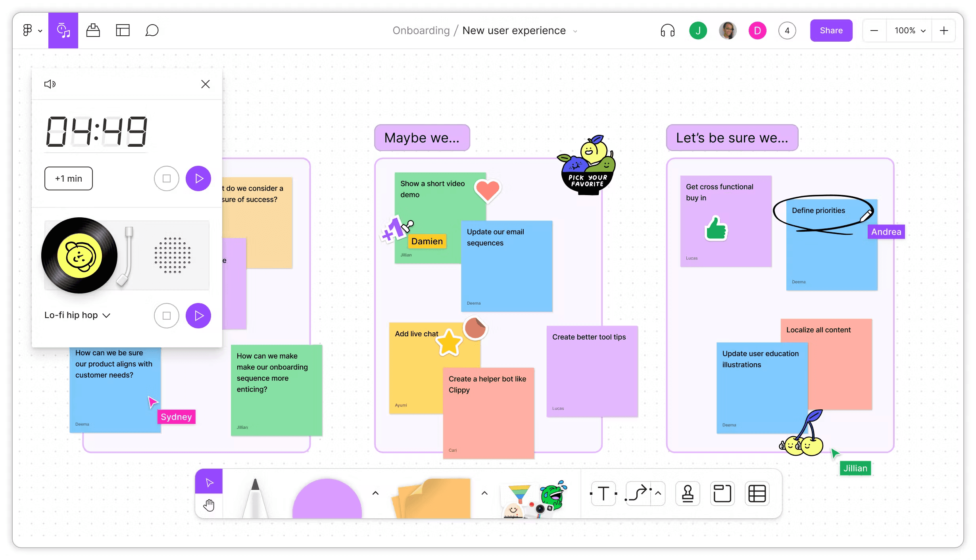Click the pink D user avatar
The width and height of the screenshot is (976, 560).
(757, 31)
